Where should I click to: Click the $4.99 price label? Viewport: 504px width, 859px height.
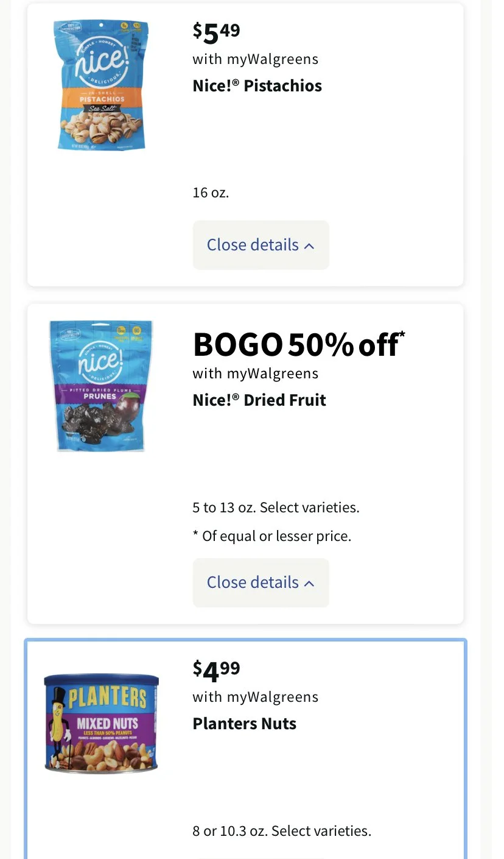coord(216,672)
